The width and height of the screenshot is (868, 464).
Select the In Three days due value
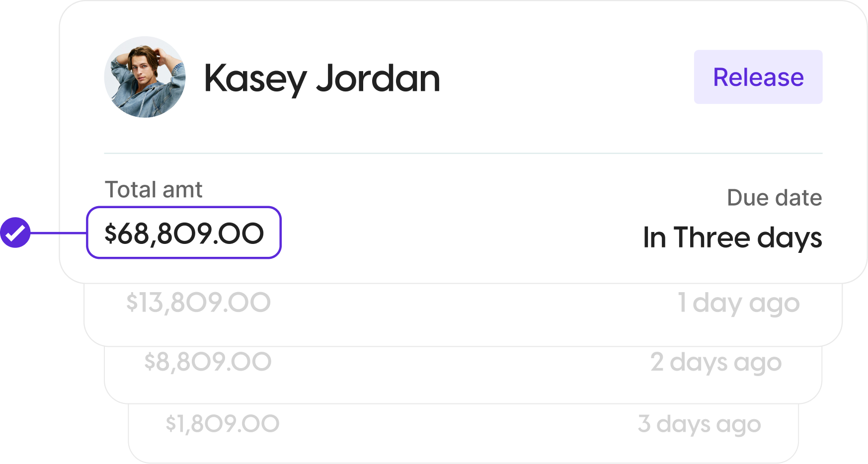732,238
